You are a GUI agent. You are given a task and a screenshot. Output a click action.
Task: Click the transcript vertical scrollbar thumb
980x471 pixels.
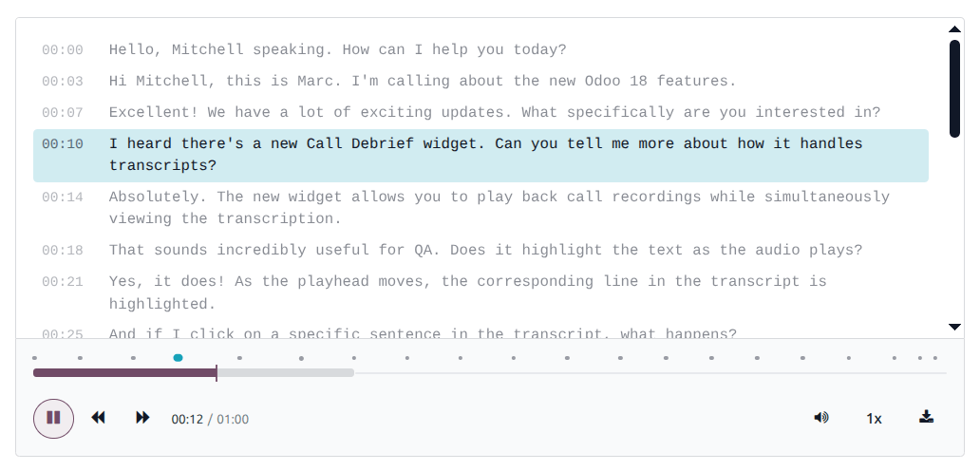[954, 88]
